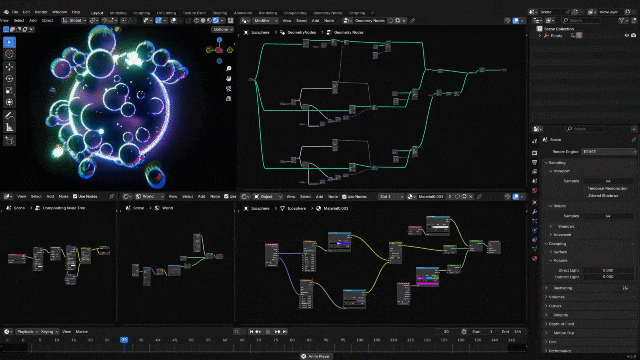Open the timeline Keying popover
640x360 pixels.
pyautogui.click(x=49, y=332)
